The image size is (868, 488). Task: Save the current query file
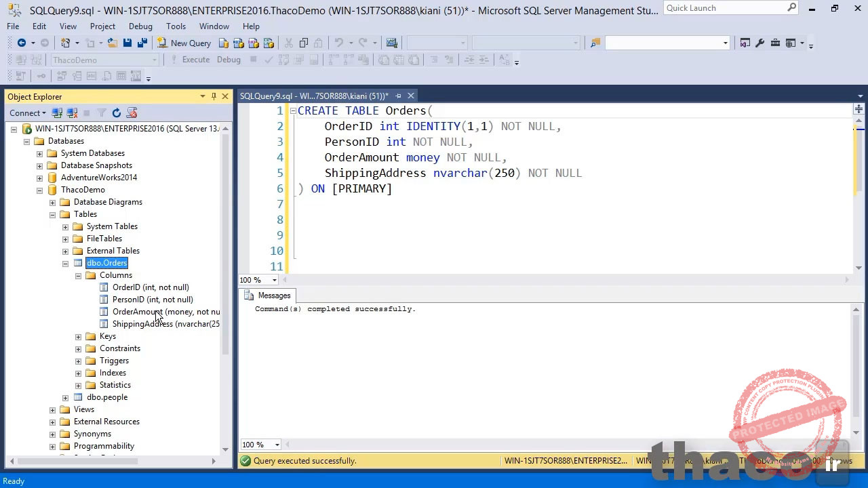click(127, 43)
